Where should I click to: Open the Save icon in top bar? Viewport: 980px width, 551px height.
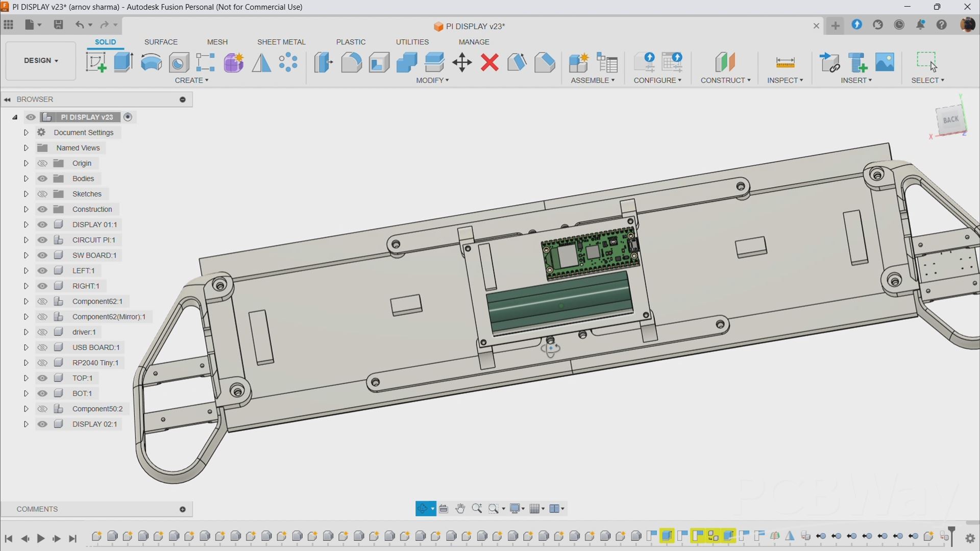(58, 24)
